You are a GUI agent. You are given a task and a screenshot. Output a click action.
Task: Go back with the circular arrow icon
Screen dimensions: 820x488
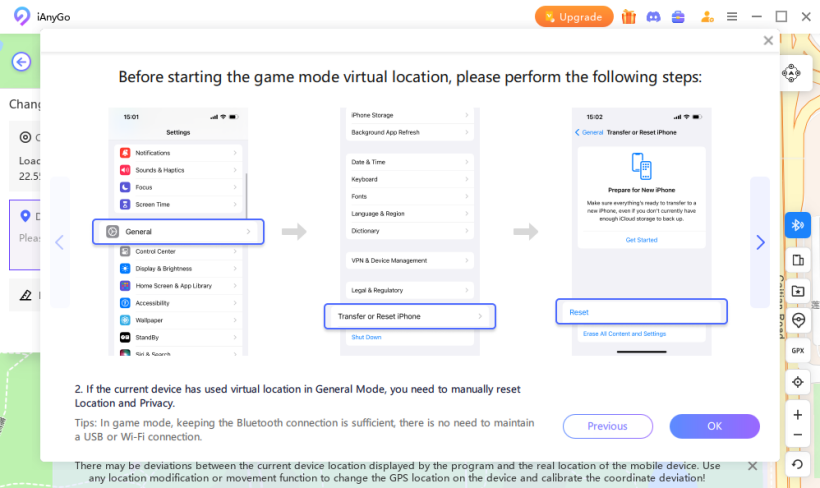point(21,62)
